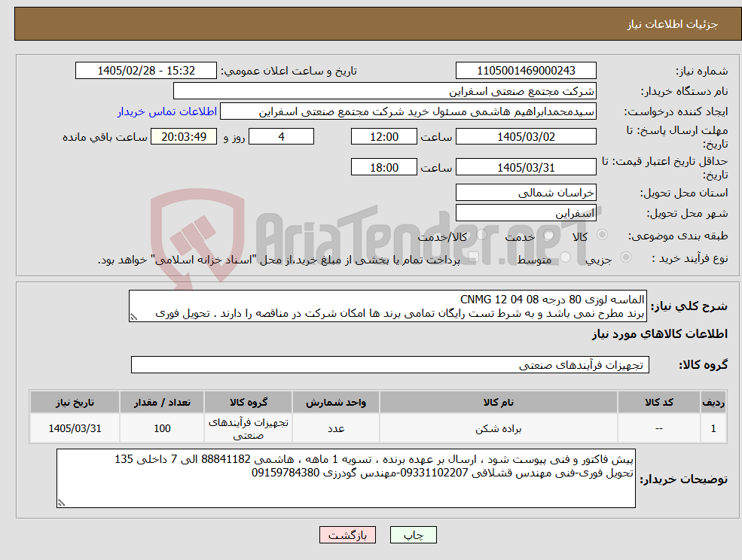
Task: Click the validity time field 18:00
Action: coord(383,167)
